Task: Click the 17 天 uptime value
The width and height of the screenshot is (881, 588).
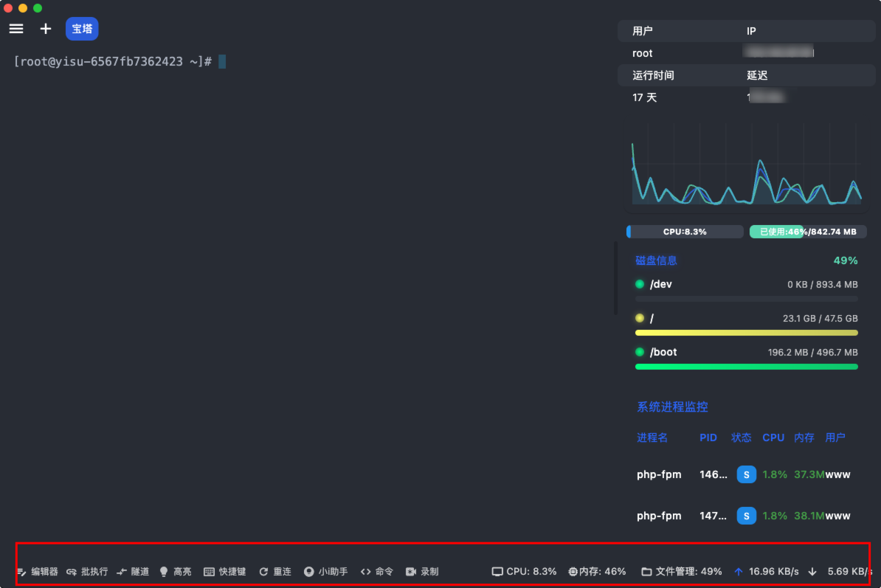Action: (644, 97)
